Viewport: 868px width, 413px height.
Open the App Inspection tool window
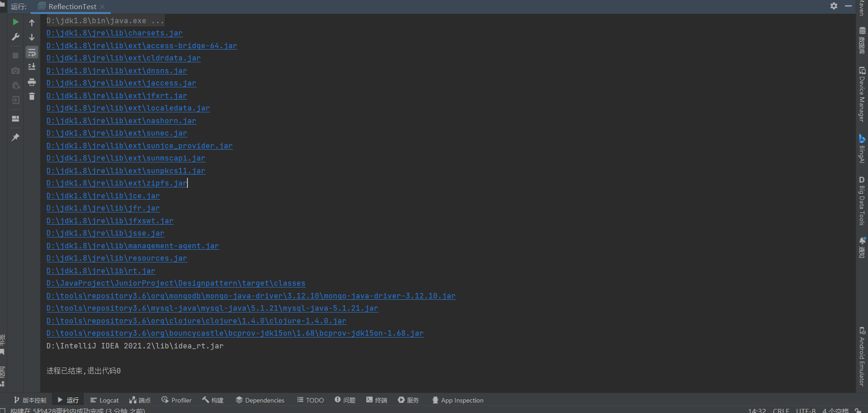(458, 400)
